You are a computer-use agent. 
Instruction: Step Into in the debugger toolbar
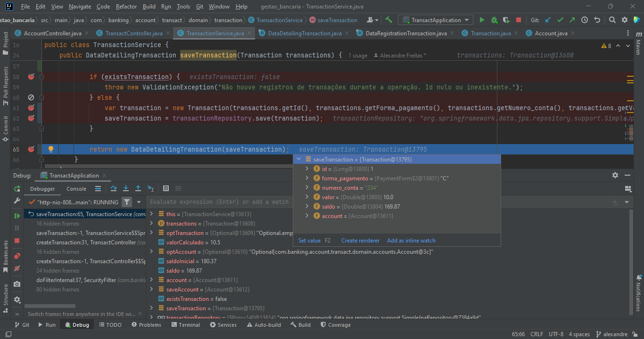[x=126, y=188]
